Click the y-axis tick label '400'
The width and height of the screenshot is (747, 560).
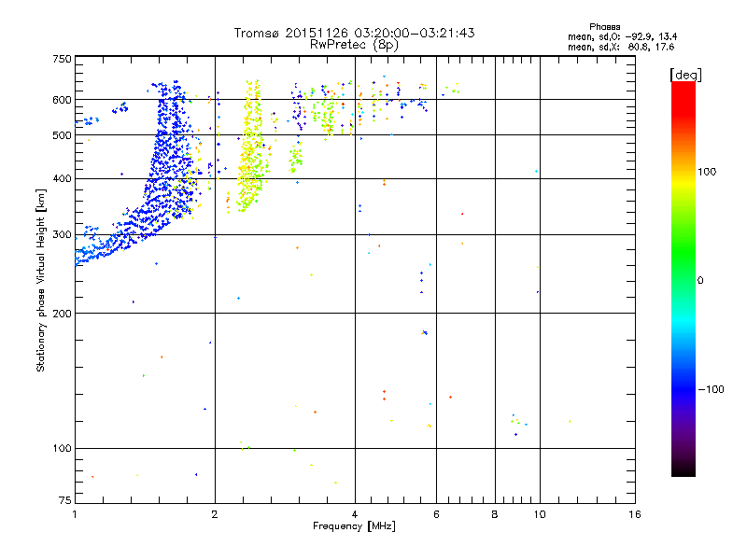point(62,178)
